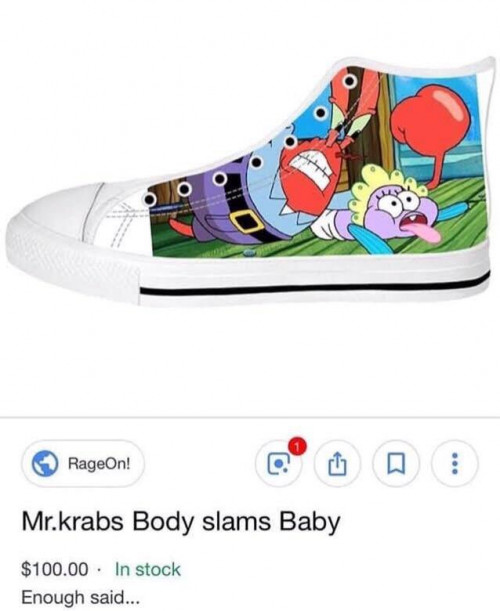
Task: Click the globe icon beside RageOn!
Action: coord(45,464)
